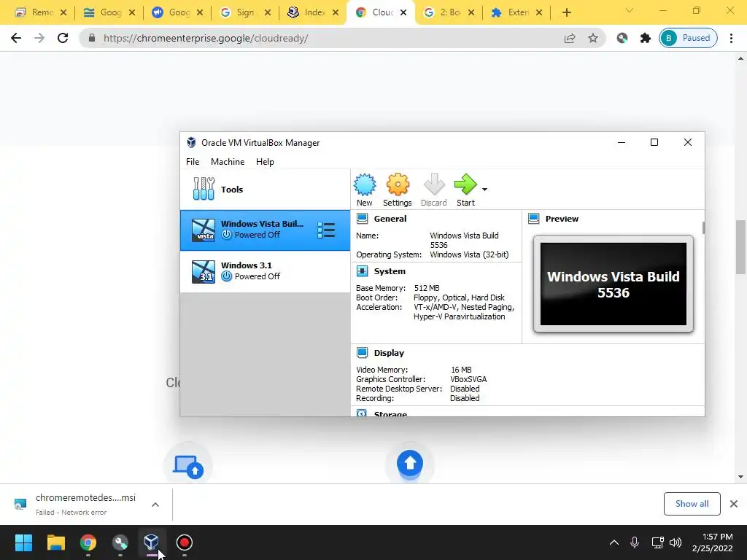Viewport: 747px width, 560px height.
Task: Click the New virtual machine icon
Action: click(x=365, y=184)
